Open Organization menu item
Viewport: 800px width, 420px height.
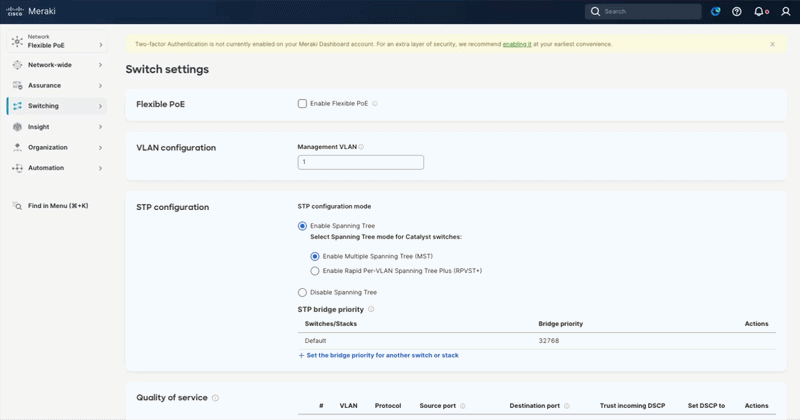pos(57,147)
